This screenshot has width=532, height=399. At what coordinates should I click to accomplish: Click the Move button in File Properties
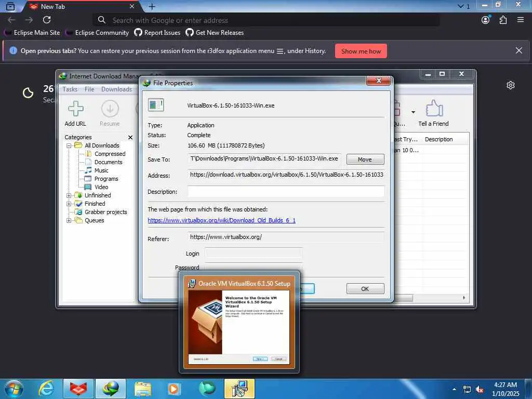pyautogui.click(x=365, y=159)
